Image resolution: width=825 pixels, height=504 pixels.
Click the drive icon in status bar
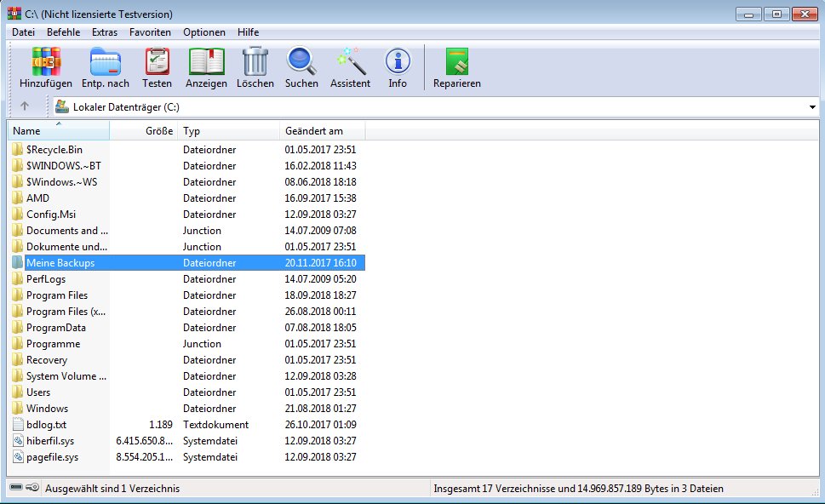click(16, 488)
